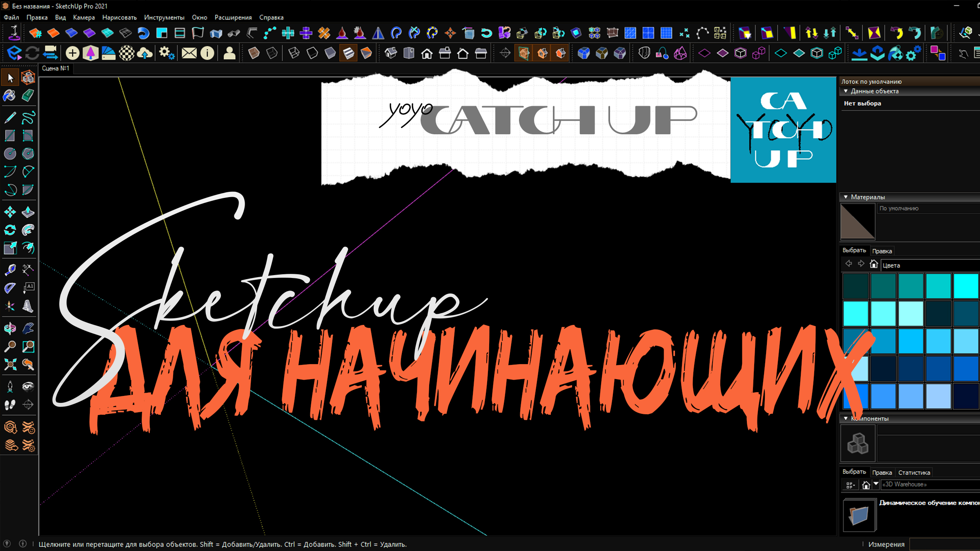980x551 pixels.
Task: Select the Walk footprints tool
Action: click(10, 404)
